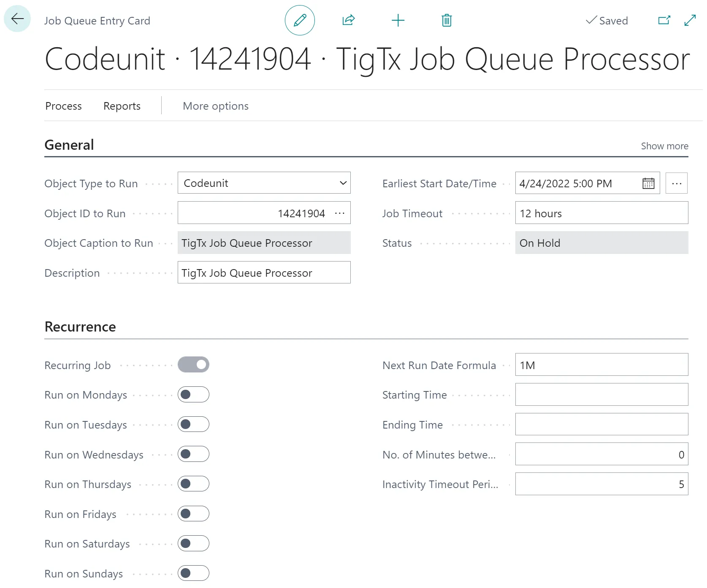Click Object Caption to Run value
The height and width of the screenshot is (588, 707).
[x=264, y=243]
